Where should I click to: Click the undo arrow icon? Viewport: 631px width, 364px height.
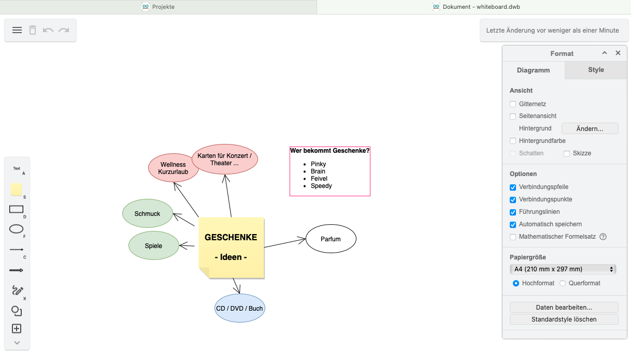pyautogui.click(x=48, y=30)
